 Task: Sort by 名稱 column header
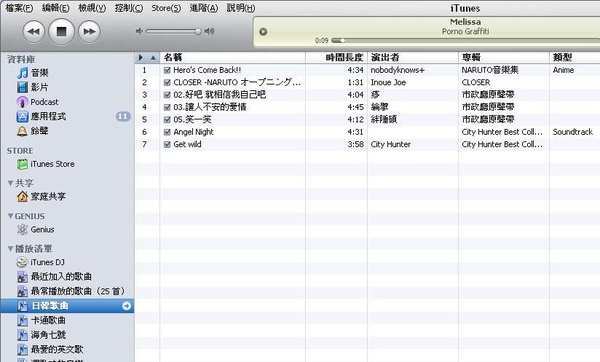(x=233, y=57)
